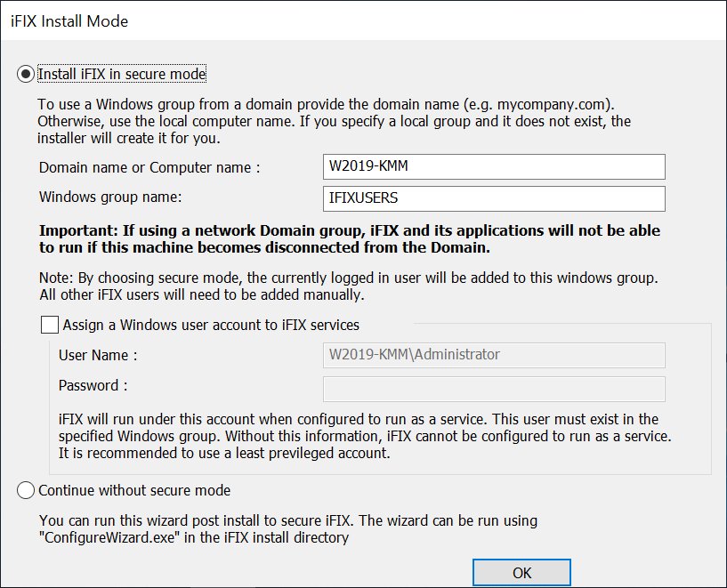
Task: Click the 'You can run this wizard post install' text
Action: point(288,528)
